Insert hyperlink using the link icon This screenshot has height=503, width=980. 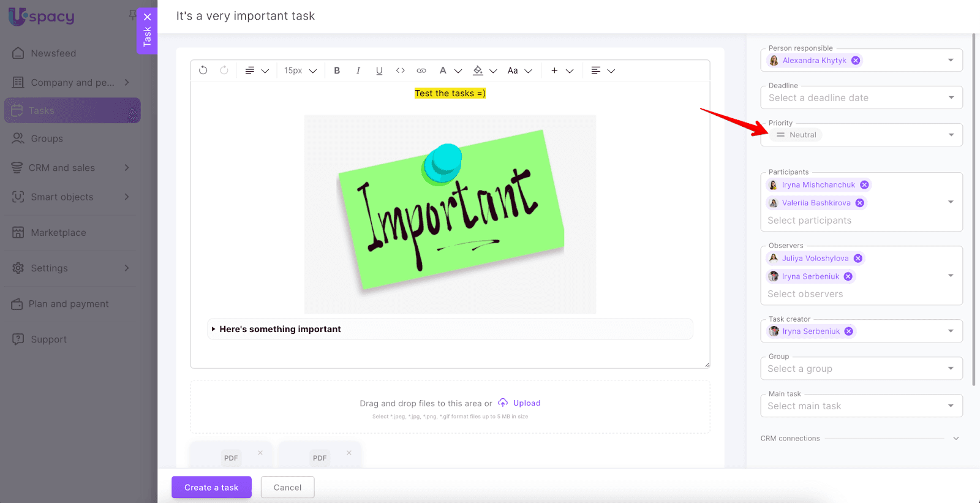pyautogui.click(x=421, y=70)
